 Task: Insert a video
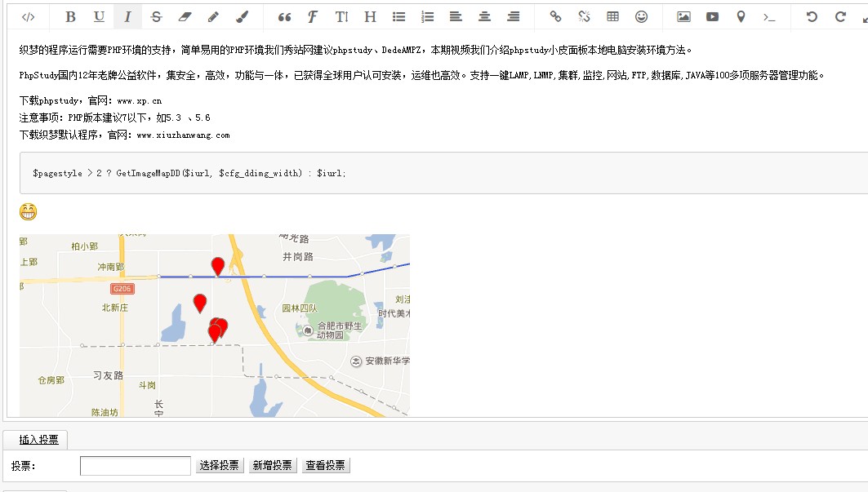click(712, 16)
